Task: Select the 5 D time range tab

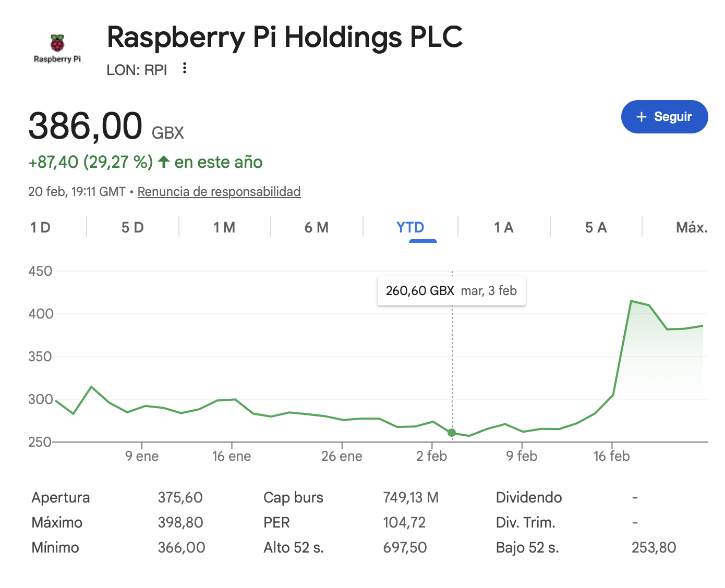Action: [x=132, y=227]
